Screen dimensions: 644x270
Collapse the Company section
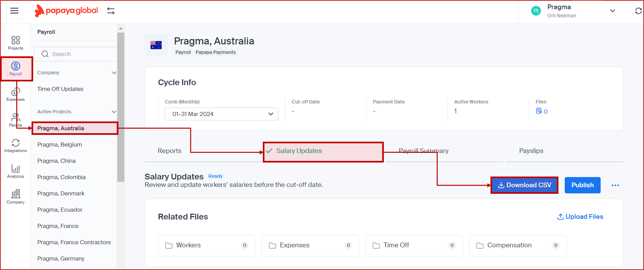point(114,73)
